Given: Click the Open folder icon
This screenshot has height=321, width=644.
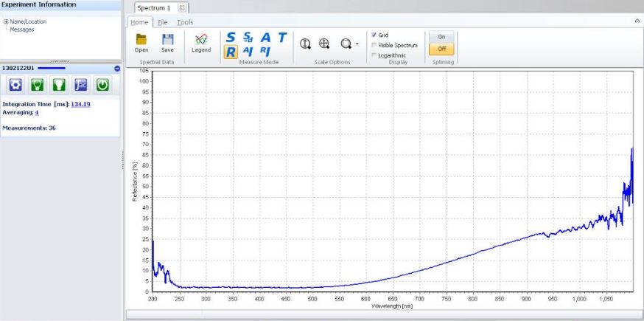Looking at the screenshot, I should (141, 39).
